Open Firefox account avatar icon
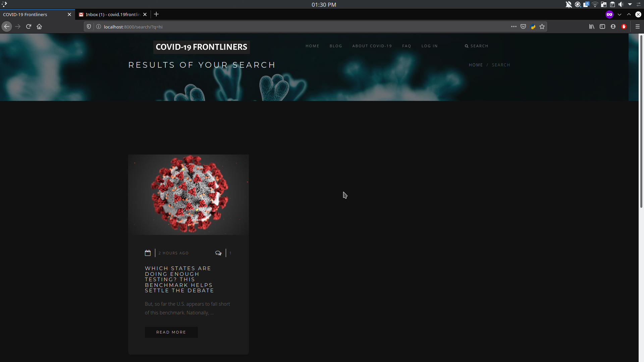644x362 pixels. click(x=613, y=26)
